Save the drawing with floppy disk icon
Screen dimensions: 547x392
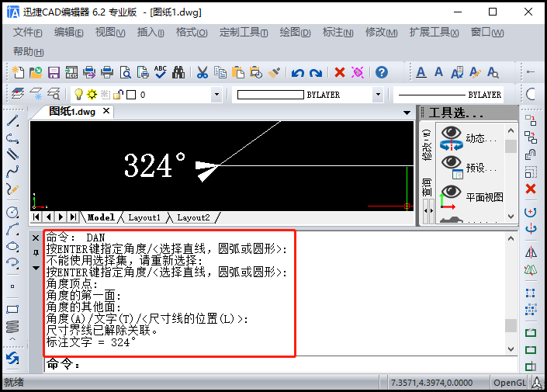point(54,72)
